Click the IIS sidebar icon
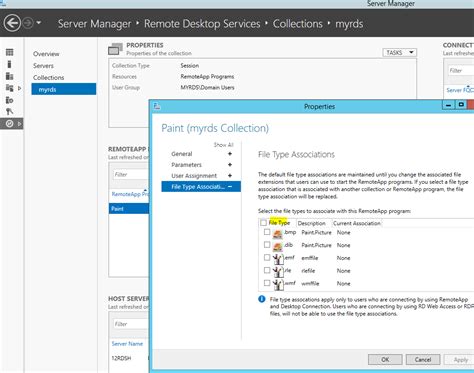The height and width of the screenshot is (373, 474). point(10,100)
